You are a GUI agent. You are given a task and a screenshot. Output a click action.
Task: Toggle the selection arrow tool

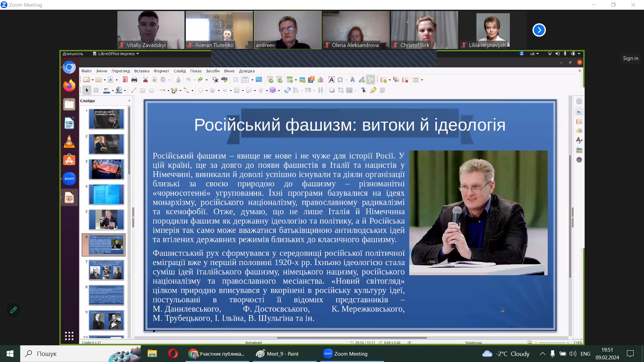click(87, 90)
